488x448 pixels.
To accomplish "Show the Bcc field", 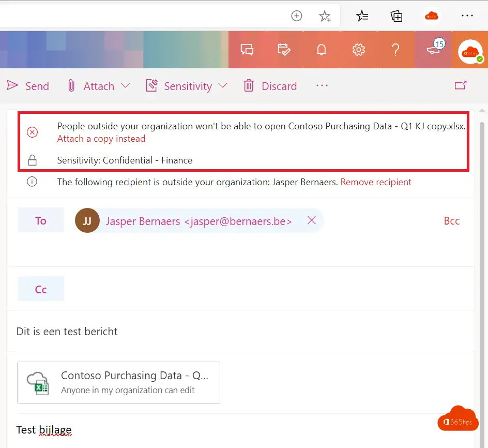I will click(452, 221).
